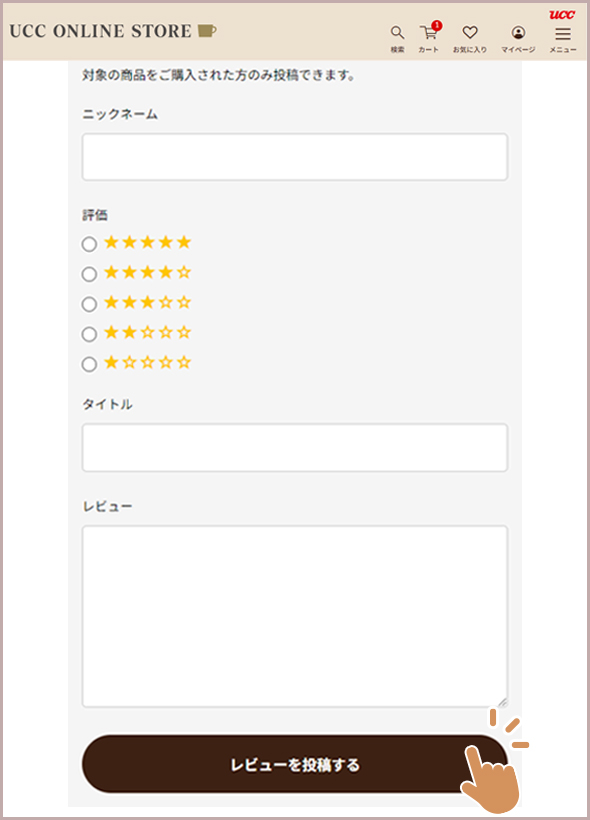Click the coffee cup logo icon
The image size is (590, 820).
(207, 31)
